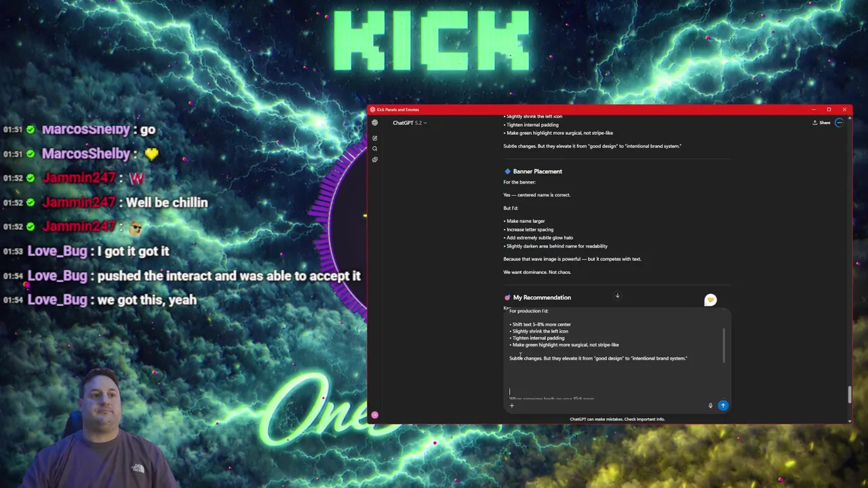Screen dimensions: 868x488
Task: Send the message with the blue arrow button
Action: [723, 405]
